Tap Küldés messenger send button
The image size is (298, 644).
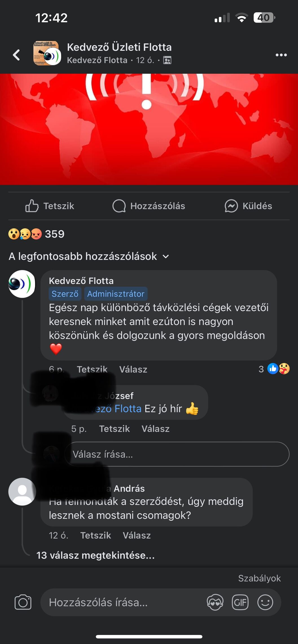248,206
